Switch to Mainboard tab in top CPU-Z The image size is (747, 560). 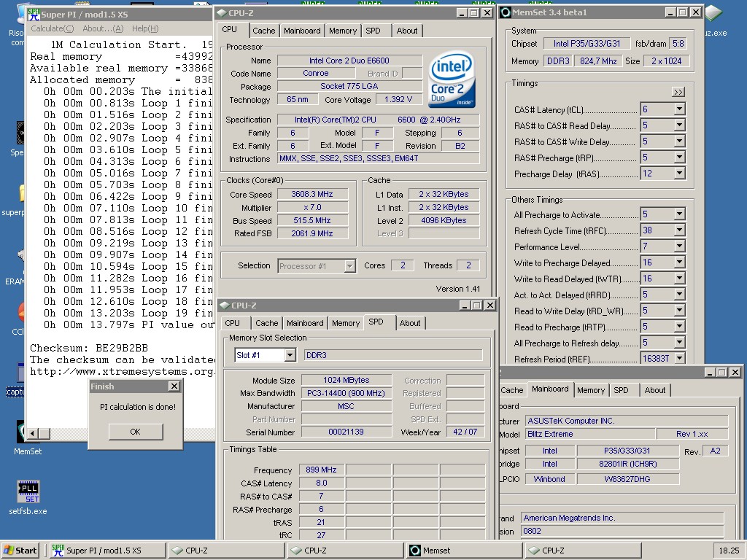point(302,31)
